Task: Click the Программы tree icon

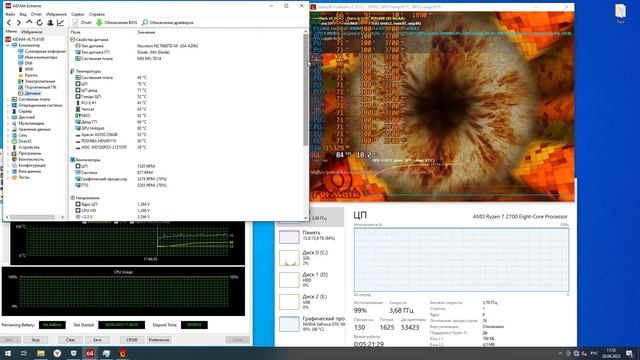Action: (x=14, y=153)
